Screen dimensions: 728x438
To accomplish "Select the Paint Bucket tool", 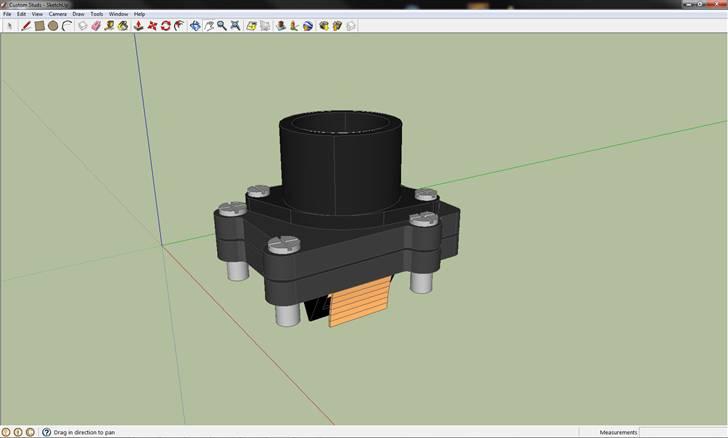I will (122, 26).
